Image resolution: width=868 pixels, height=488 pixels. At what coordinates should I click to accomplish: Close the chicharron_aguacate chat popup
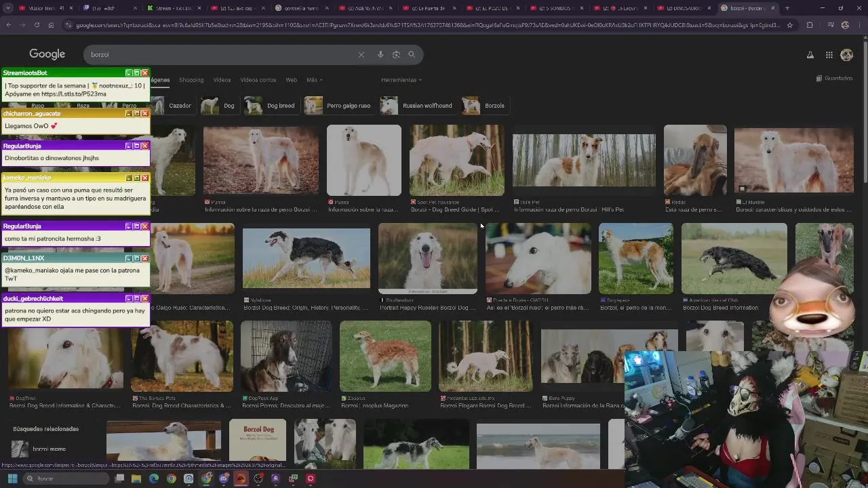coord(144,113)
